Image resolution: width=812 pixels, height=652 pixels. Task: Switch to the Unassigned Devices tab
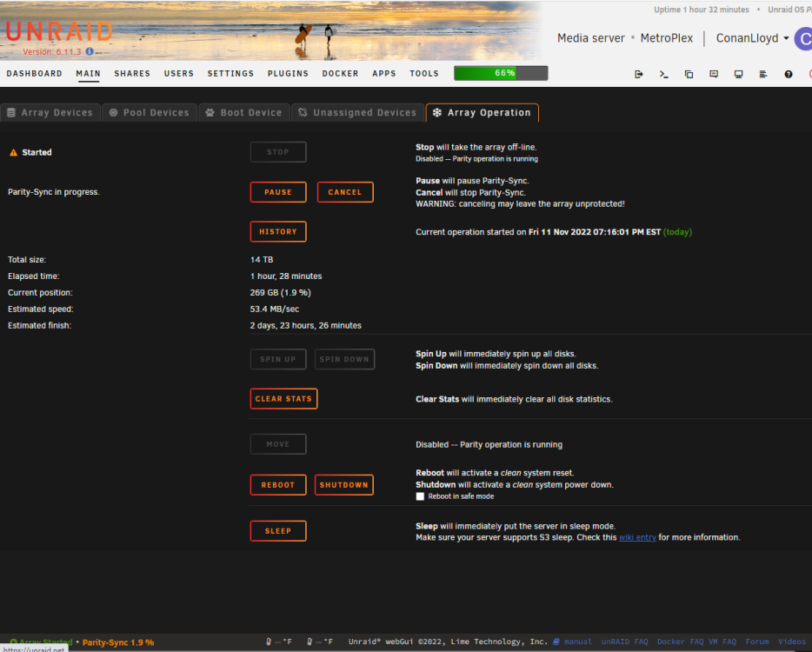tap(358, 112)
